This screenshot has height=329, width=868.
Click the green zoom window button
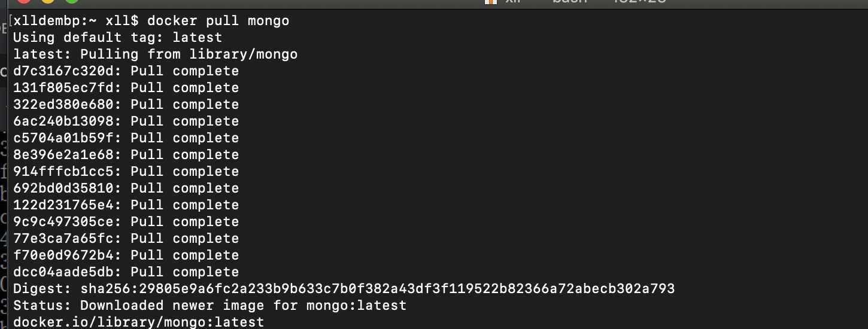click(72, 1)
